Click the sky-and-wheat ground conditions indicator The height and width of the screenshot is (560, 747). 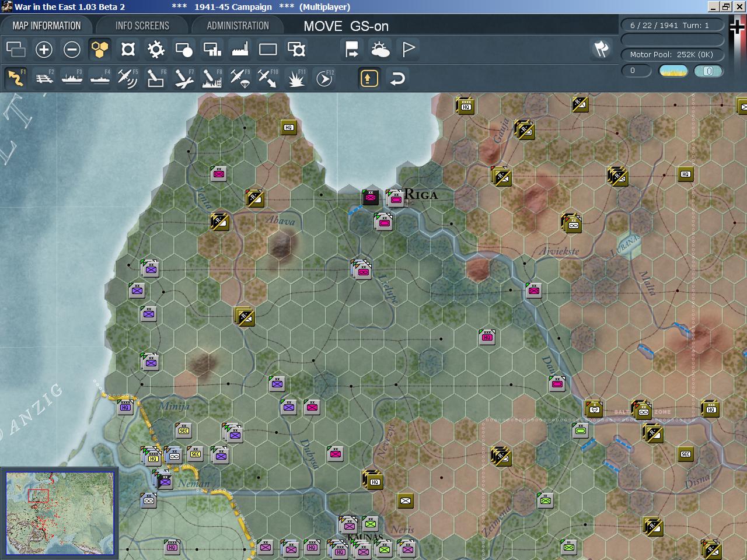coord(673,71)
